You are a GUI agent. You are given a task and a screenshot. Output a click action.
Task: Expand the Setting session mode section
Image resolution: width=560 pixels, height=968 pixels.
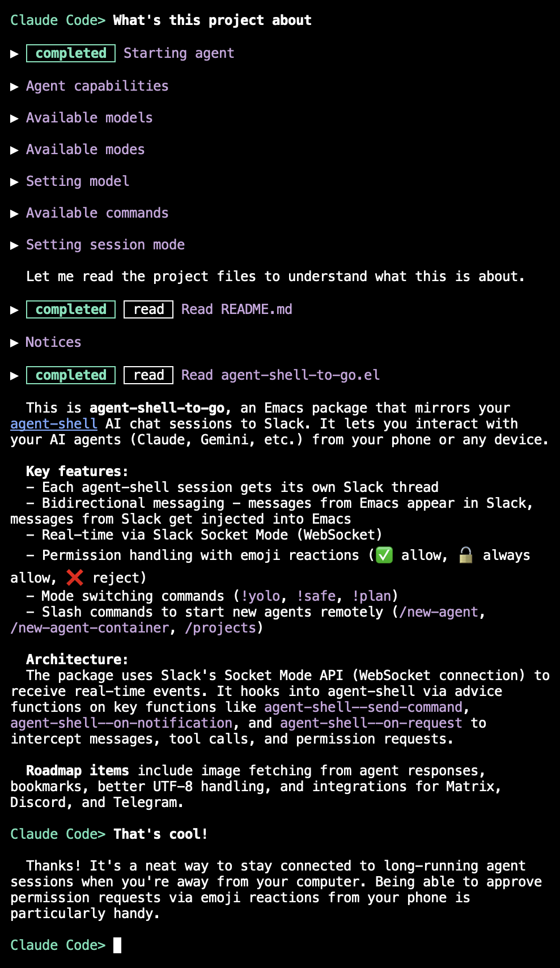point(15,245)
